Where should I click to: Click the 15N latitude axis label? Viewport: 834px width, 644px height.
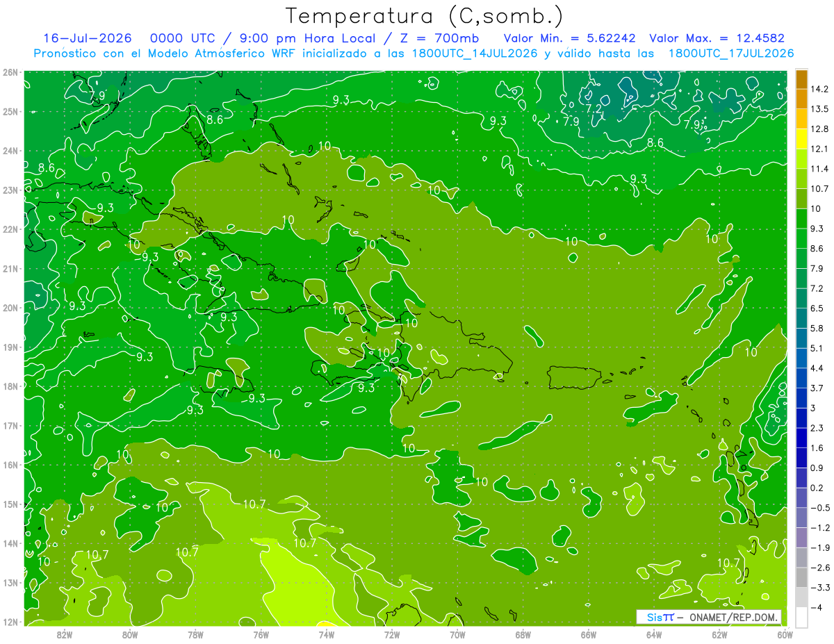[x=10, y=504]
